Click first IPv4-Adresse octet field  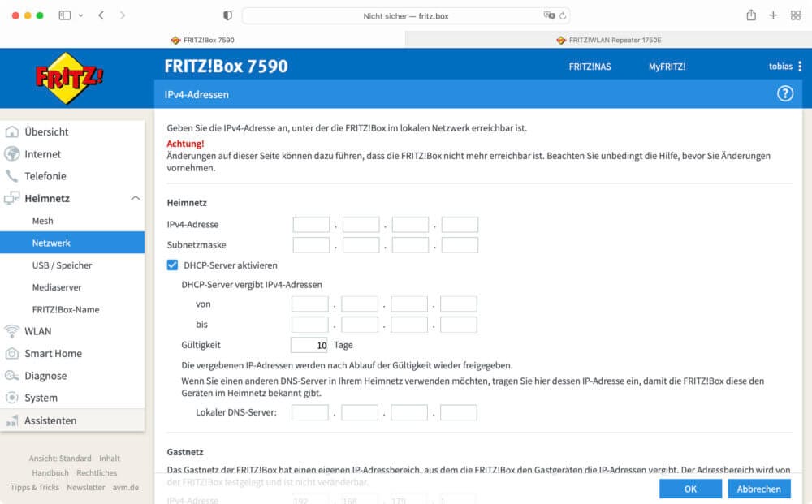311,225
